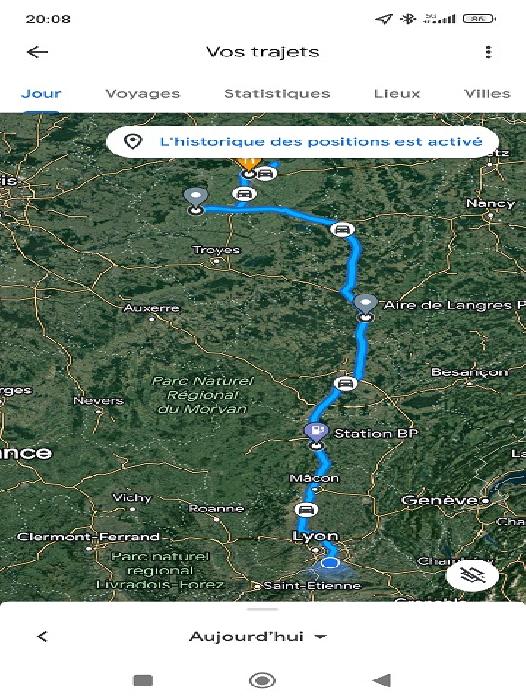Screen dimensions: 526x700
Task: Toggle the map layers button
Action: click(472, 575)
